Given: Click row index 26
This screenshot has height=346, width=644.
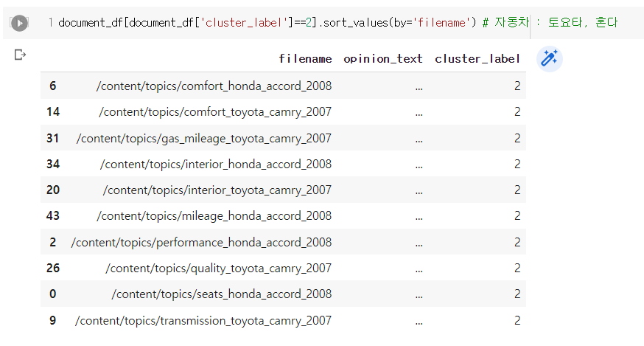Looking at the screenshot, I should click(x=53, y=268).
